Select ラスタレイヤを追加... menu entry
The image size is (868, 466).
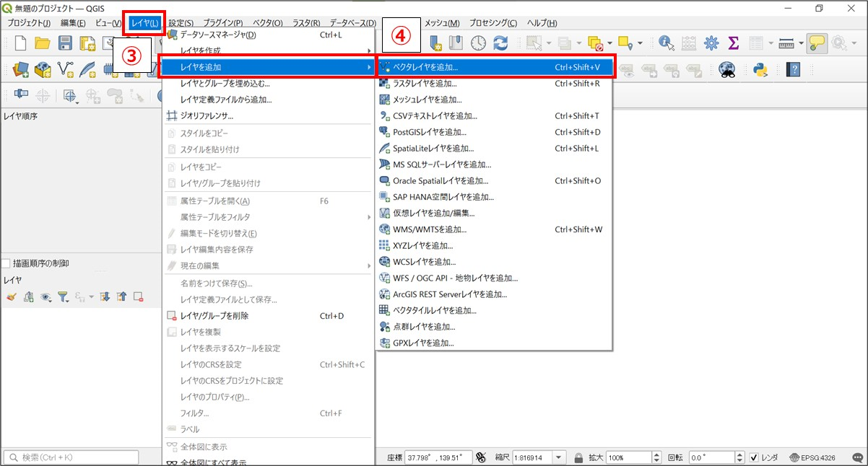pyautogui.click(x=495, y=84)
